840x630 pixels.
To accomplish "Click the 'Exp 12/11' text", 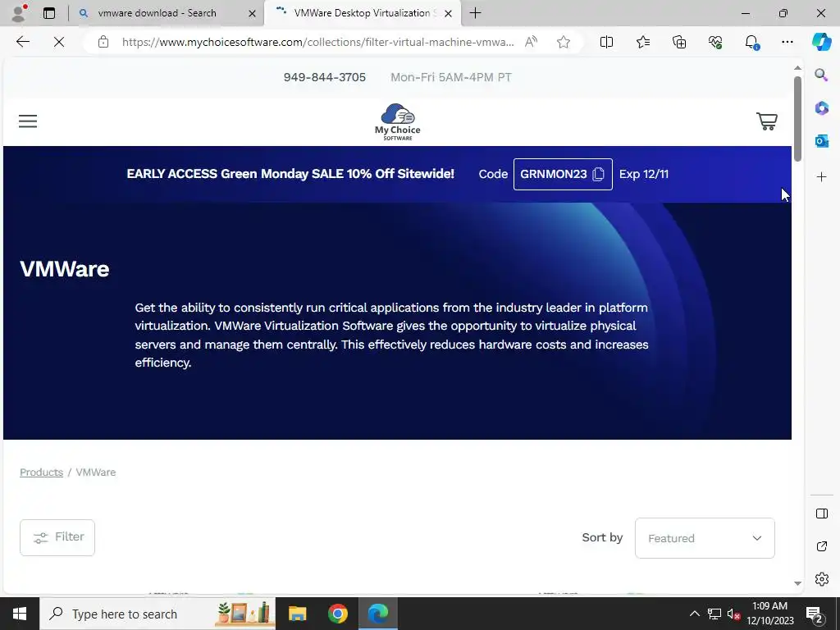I will [643, 174].
